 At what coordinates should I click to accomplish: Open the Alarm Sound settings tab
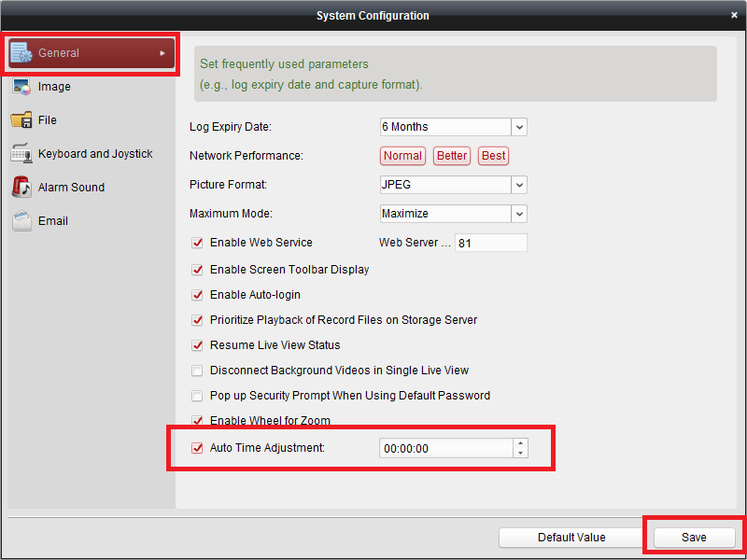(71, 188)
